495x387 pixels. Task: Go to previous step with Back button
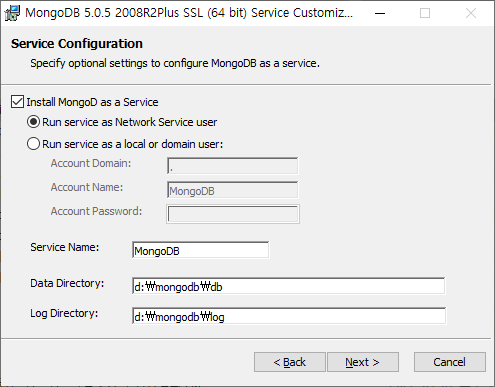(289, 362)
